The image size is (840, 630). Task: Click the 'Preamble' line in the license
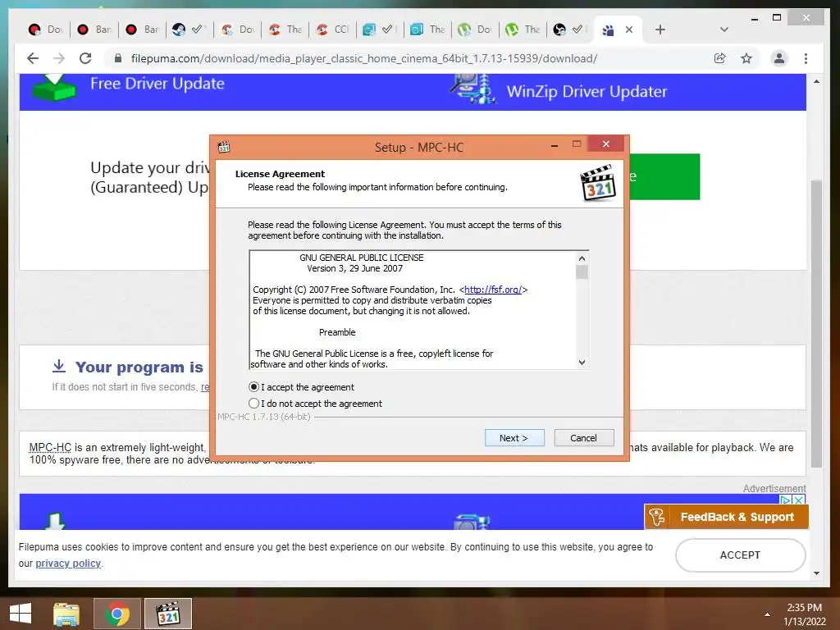point(337,332)
